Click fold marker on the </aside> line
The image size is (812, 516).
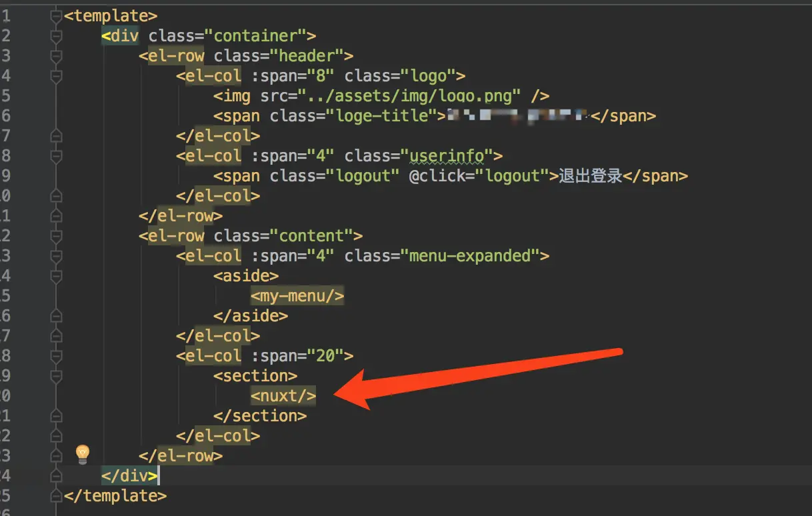[x=56, y=316]
